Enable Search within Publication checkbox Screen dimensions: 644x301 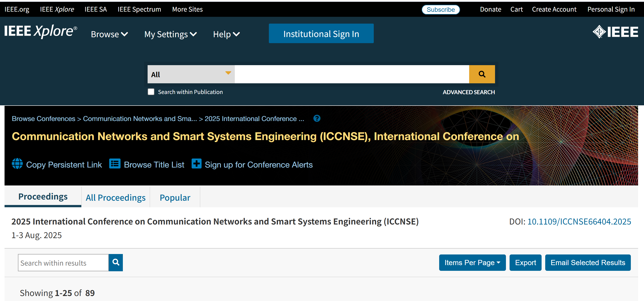click(151, 92)
